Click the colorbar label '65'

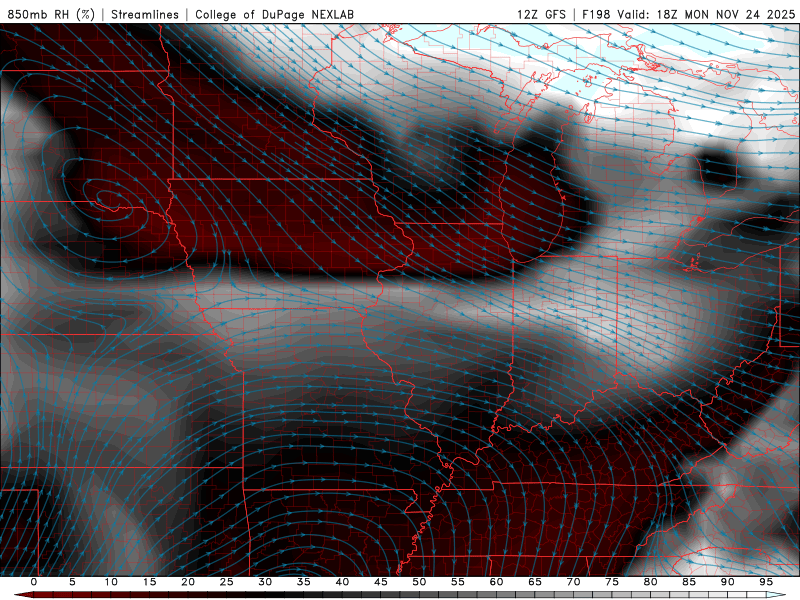(x=535, y=582)
